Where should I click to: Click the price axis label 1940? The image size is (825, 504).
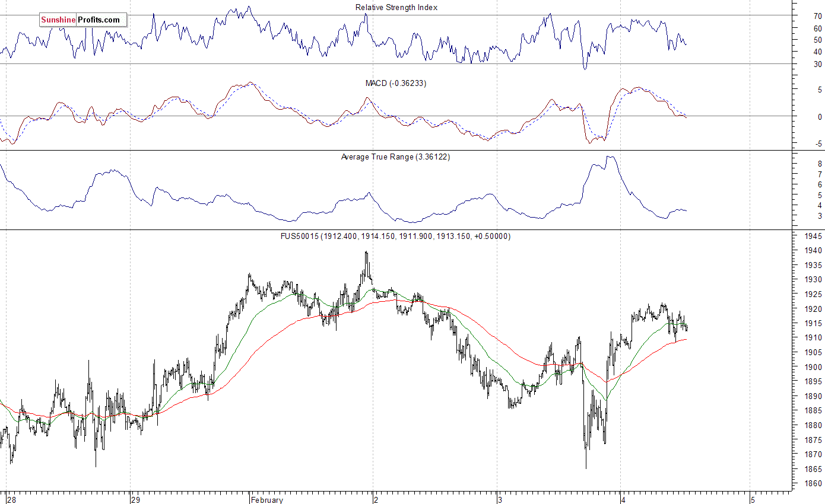[x=813, y=251]
